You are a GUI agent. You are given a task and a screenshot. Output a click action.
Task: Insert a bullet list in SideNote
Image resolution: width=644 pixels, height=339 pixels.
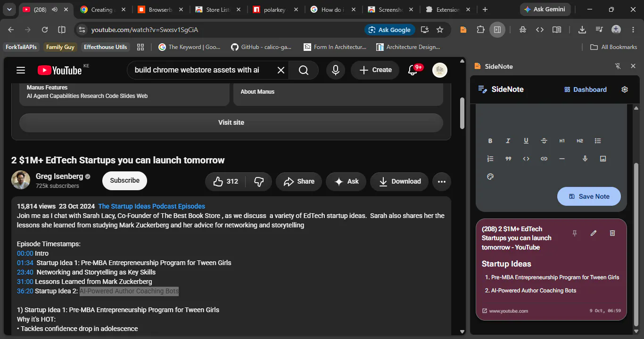pyautogui.click(x=598, y=141)
